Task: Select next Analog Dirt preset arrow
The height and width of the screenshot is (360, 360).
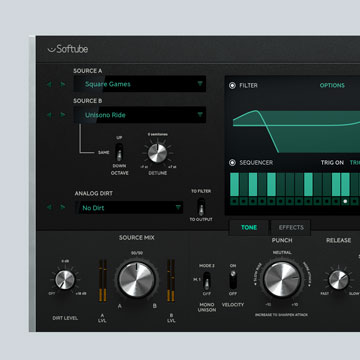Action: [63, 207]
